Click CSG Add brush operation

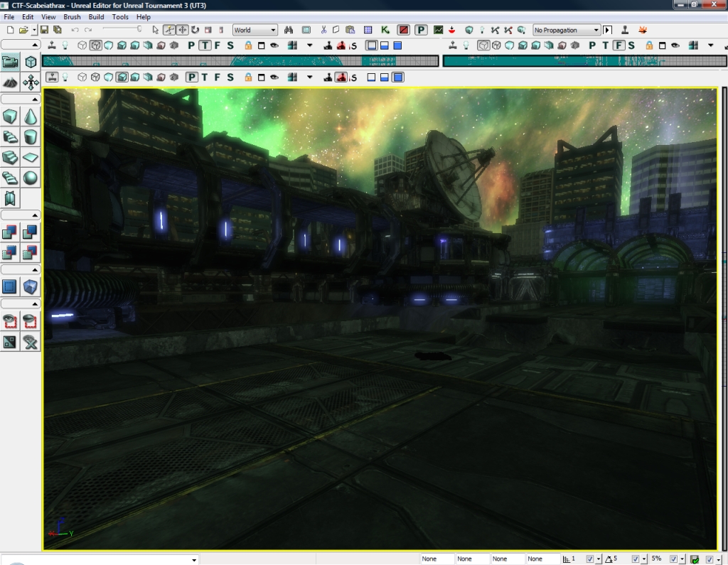coord(10,232)
